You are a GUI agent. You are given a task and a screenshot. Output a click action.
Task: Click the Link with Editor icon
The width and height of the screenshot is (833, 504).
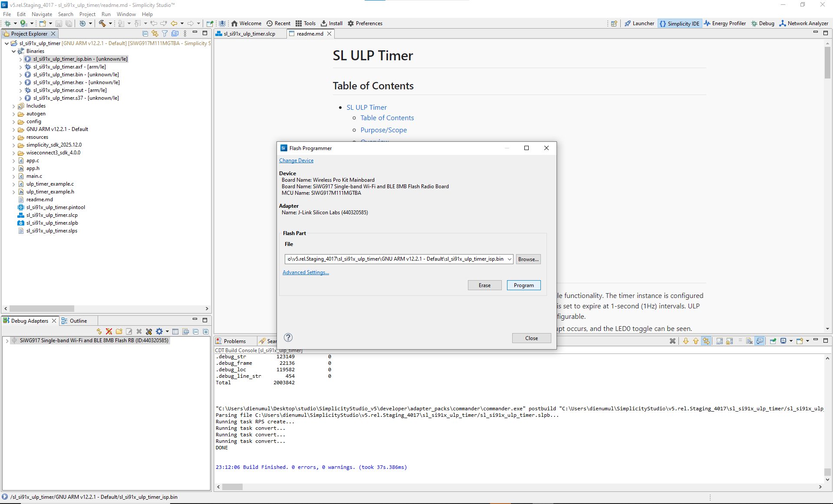(x=155, y=33)
